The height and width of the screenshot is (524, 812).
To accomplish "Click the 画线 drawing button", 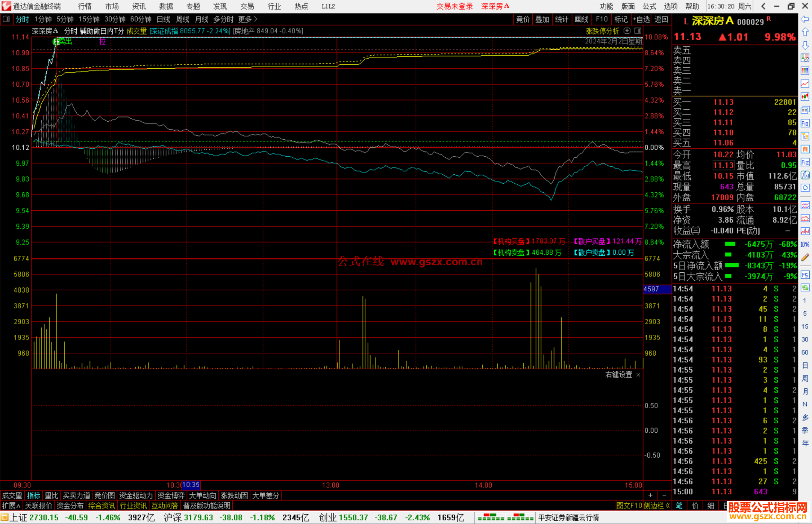I will [x=581, y=19].
